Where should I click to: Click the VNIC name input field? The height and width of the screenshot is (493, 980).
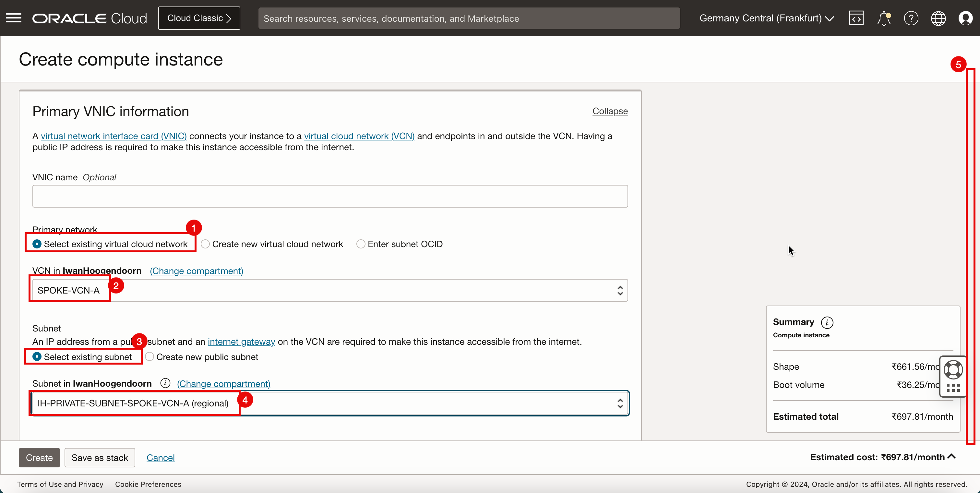pos(330,196)
